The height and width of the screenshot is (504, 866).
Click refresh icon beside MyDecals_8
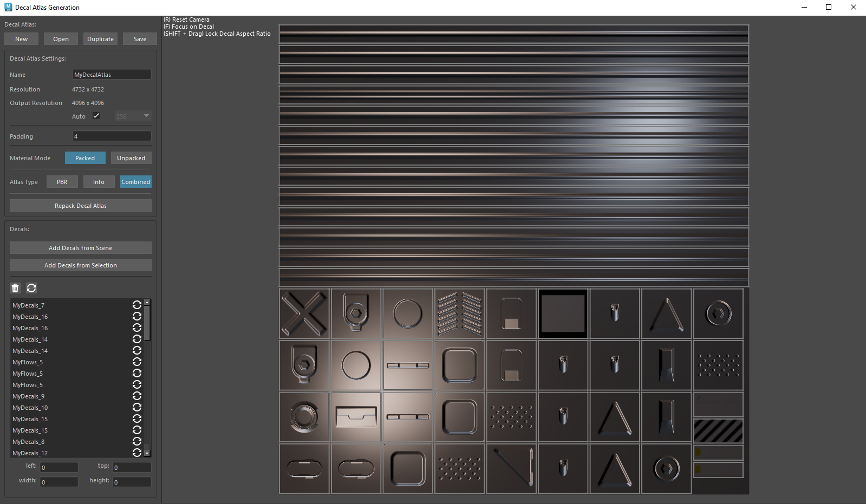(137, 442)
